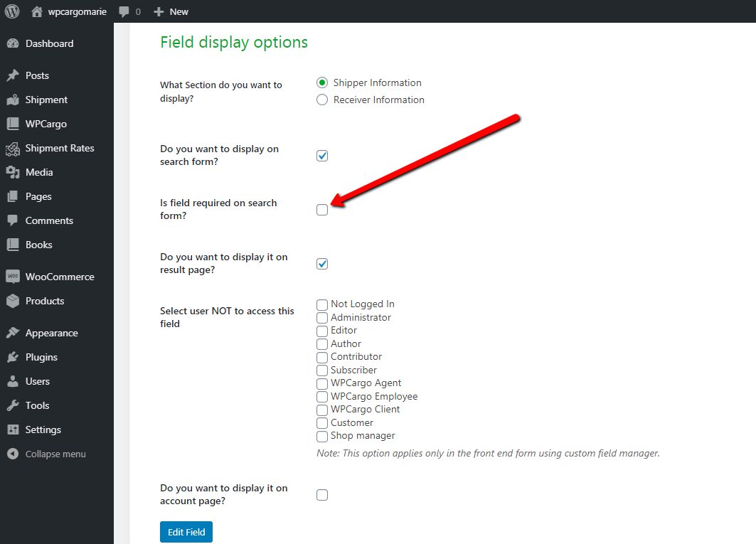Viewport: 756px width, 544px height.
Task: Click the Settings sliders icon
Action: point(13,430)
